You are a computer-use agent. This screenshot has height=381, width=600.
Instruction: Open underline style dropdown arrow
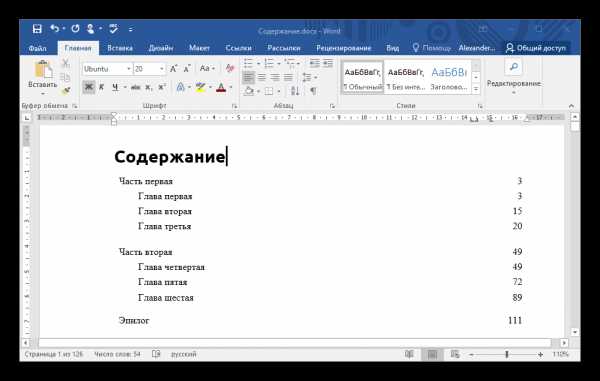click(124, 88)
